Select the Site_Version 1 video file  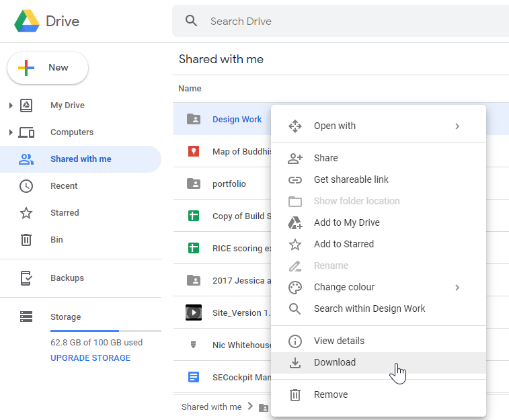pos(241,312)
